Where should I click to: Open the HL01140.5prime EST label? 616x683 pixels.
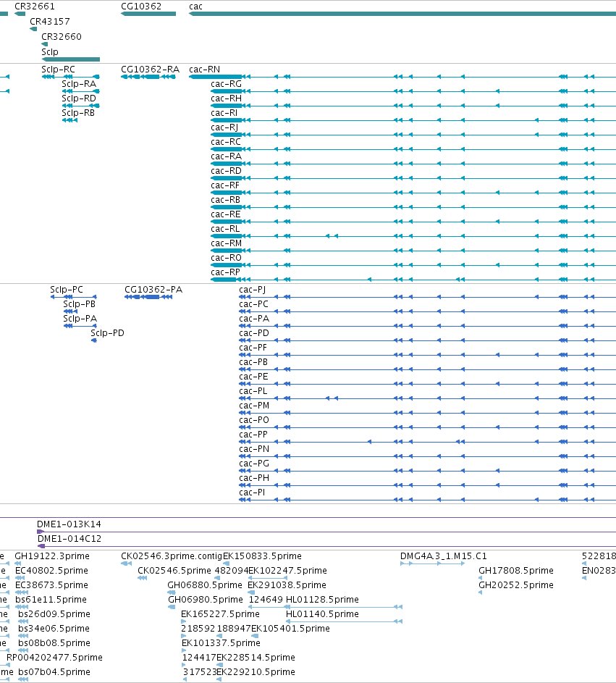(x=322, y=614)
